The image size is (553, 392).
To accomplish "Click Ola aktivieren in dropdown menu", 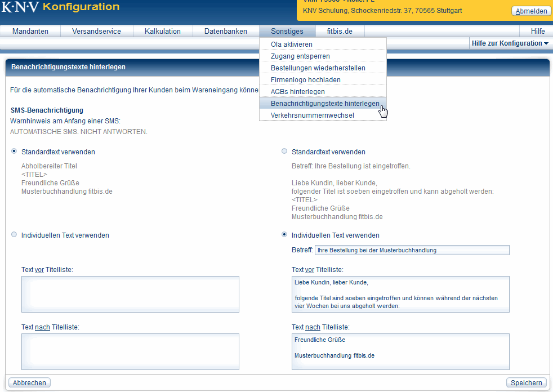I will (x=291, y=44).
